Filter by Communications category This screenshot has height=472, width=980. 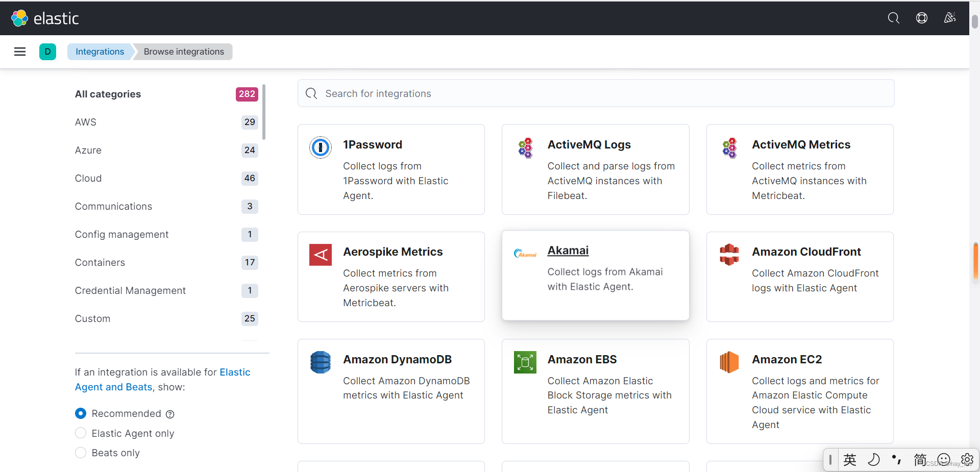pos(166,206)
